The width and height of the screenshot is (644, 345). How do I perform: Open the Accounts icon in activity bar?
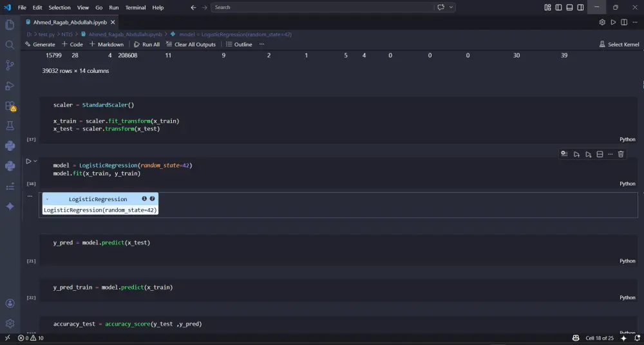coord(10,304)
